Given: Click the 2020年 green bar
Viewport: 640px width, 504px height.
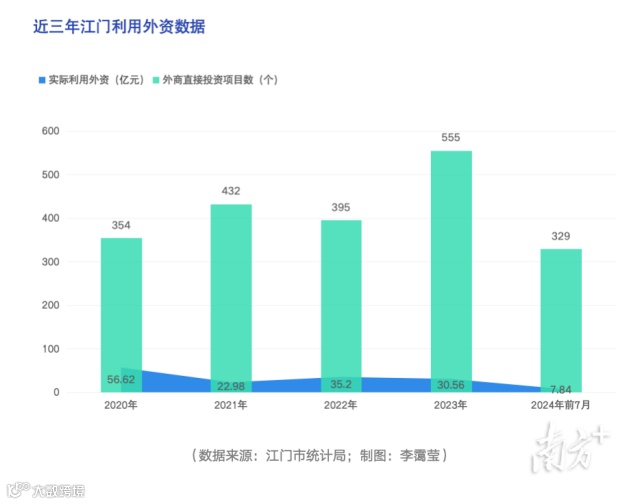Looking at the screenshot, I should click(121, 315).
